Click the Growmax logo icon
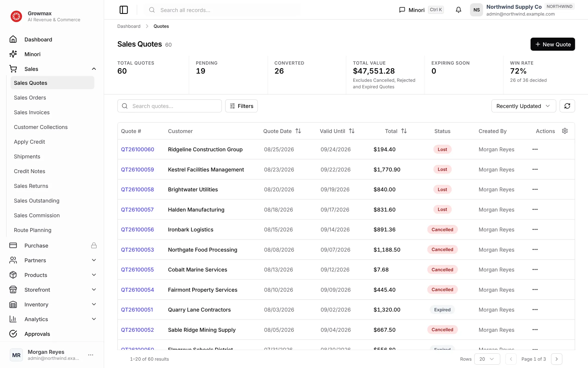The height and width of the screenshot is (368, 588). coord(16,16)
